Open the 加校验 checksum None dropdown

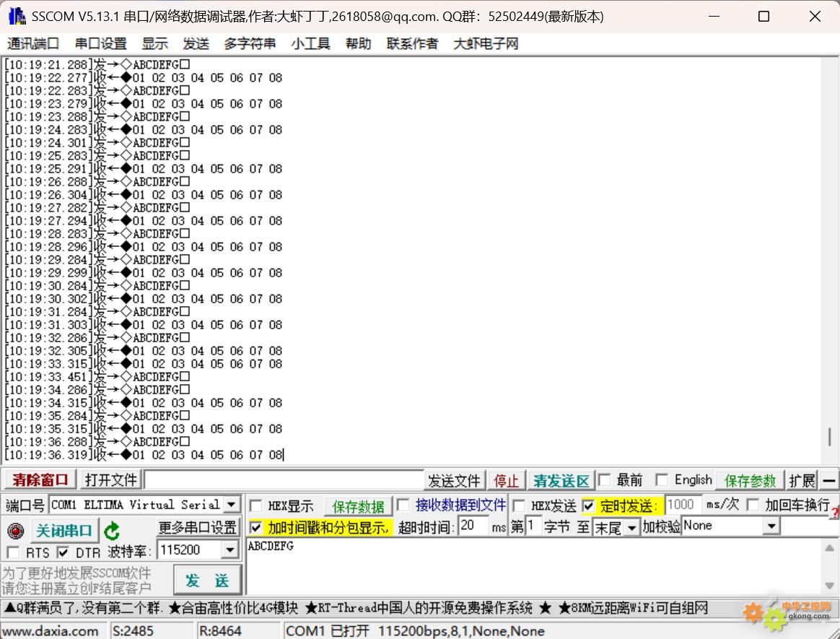771,526
